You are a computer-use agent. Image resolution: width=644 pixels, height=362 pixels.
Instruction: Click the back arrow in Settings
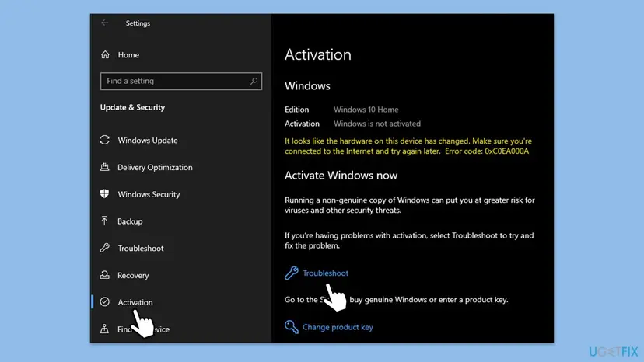click(x=104, y=23)
